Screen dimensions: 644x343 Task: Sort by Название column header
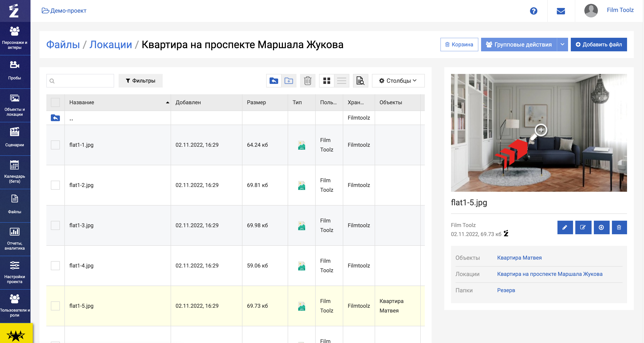[118, 103]
